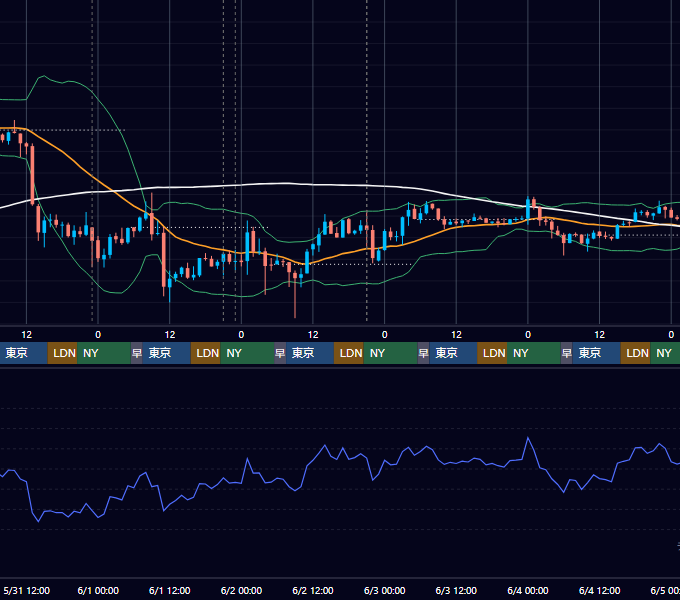Viewport: 680px width, 600px height.
Task: Click the 6/2 12:00 date label
Action: click(313, 590)
